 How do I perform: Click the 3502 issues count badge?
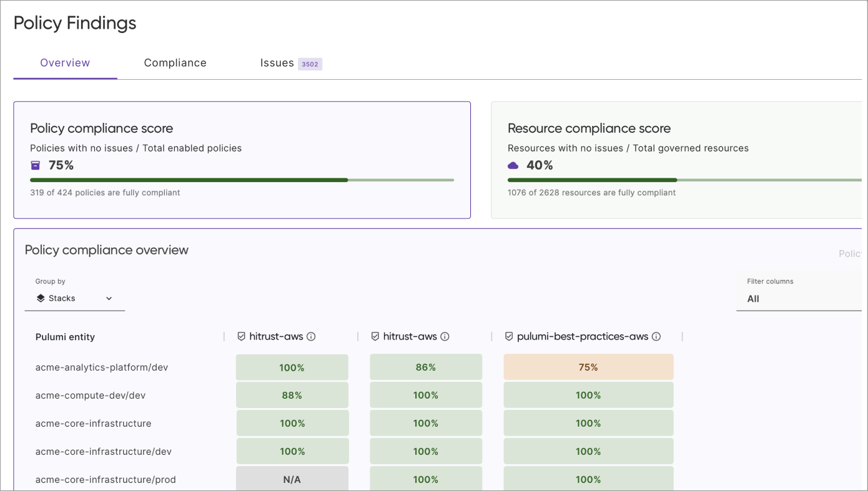click(x=309, y=64)
